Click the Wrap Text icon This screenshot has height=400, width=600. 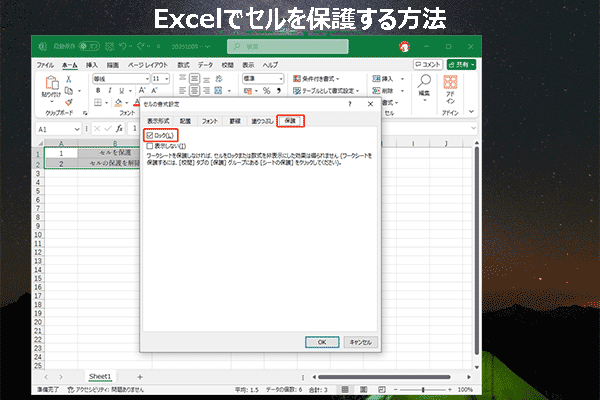[219, 78]
